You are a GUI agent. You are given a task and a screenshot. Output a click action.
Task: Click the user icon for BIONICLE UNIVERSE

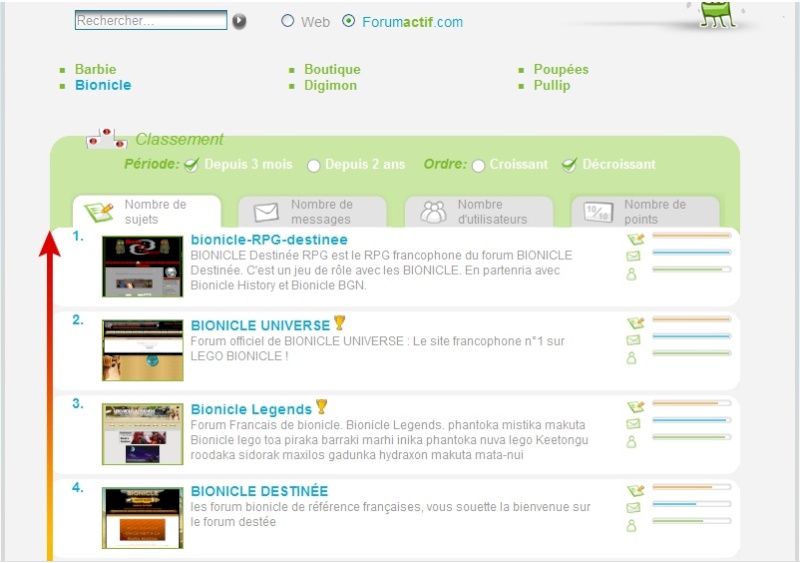[x=632, y=358]
